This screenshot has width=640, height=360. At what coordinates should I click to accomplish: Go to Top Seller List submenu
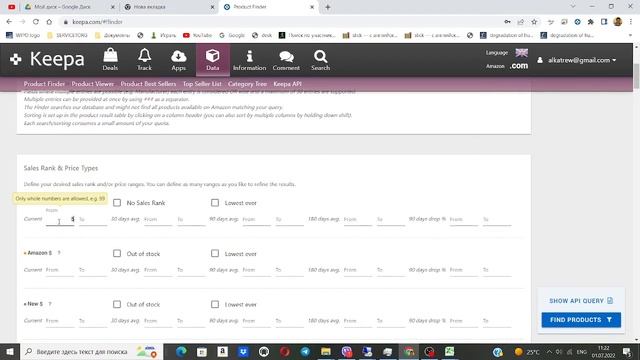point(202,84)
